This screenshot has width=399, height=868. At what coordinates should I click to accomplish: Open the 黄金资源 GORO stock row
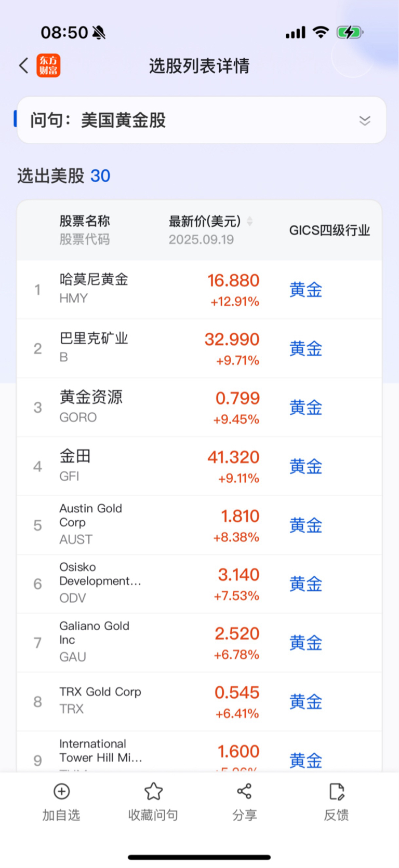pos(199,408)
